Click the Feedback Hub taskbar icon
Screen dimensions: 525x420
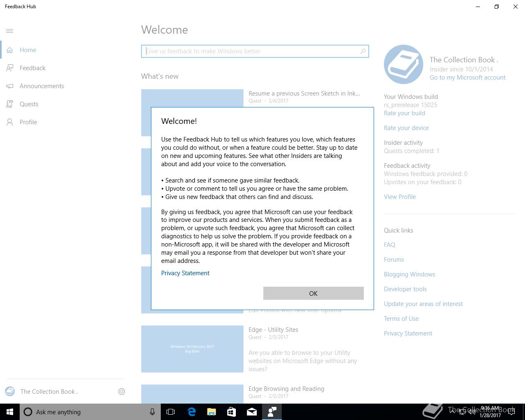click(x=272, y=412)
